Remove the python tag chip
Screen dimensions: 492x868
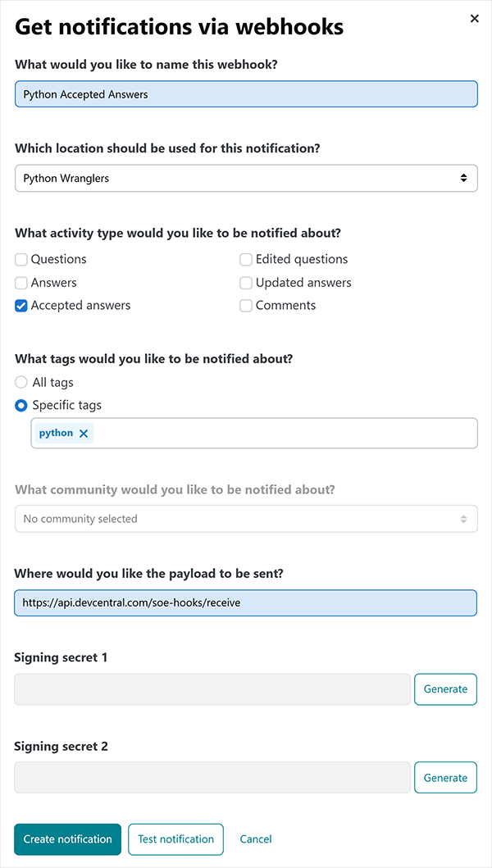84,434
